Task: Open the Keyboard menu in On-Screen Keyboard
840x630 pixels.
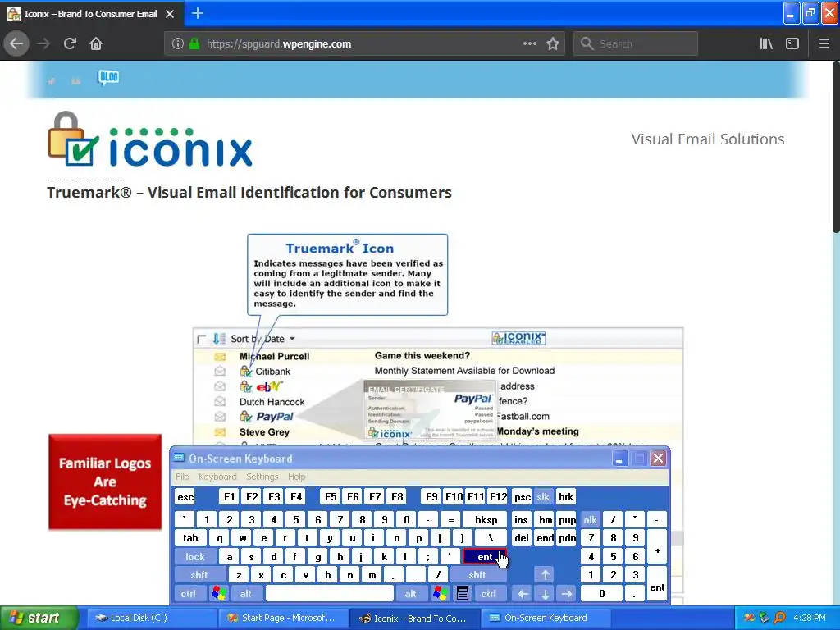Action: tap(217, 477)
